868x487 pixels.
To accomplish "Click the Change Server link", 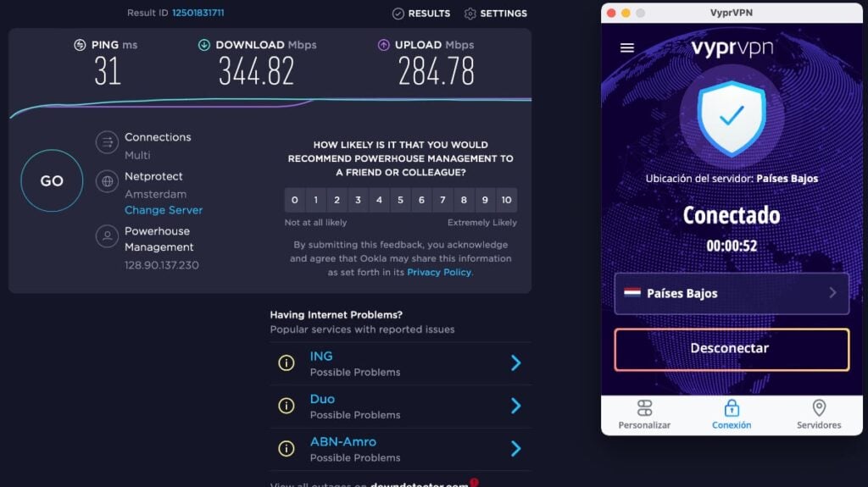I will tap(164, 210).
